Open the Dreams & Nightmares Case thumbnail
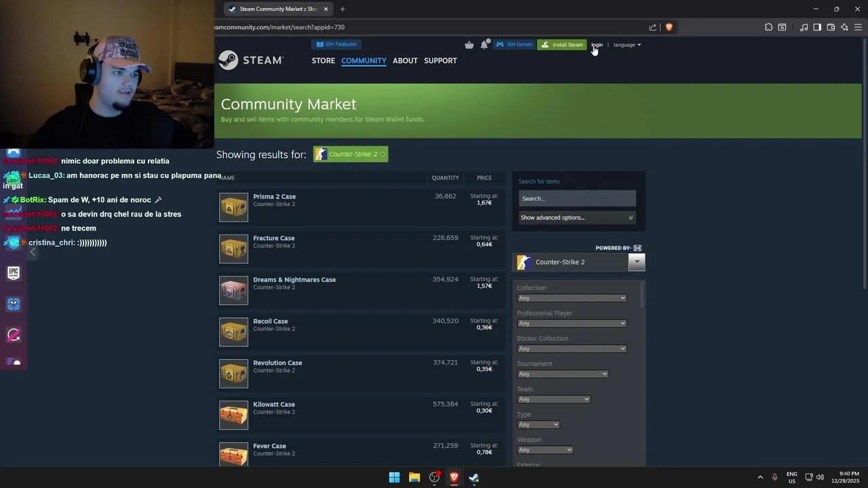The image size is (868, 488). click(233, 290)
